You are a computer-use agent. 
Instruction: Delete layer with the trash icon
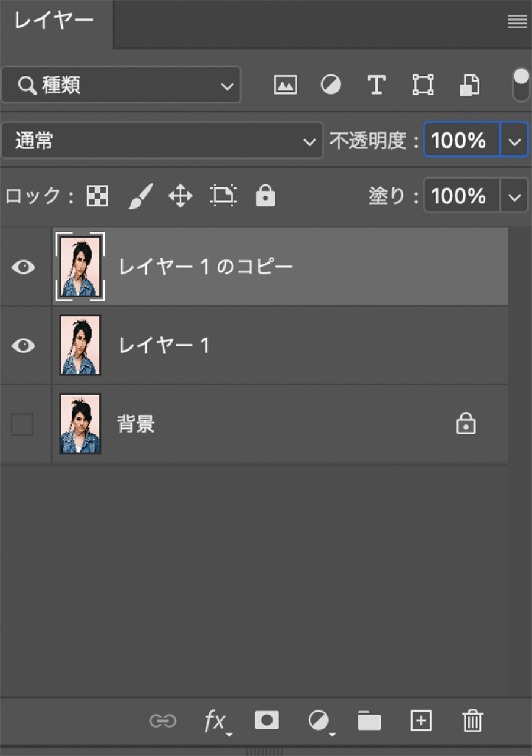(472, 721)
